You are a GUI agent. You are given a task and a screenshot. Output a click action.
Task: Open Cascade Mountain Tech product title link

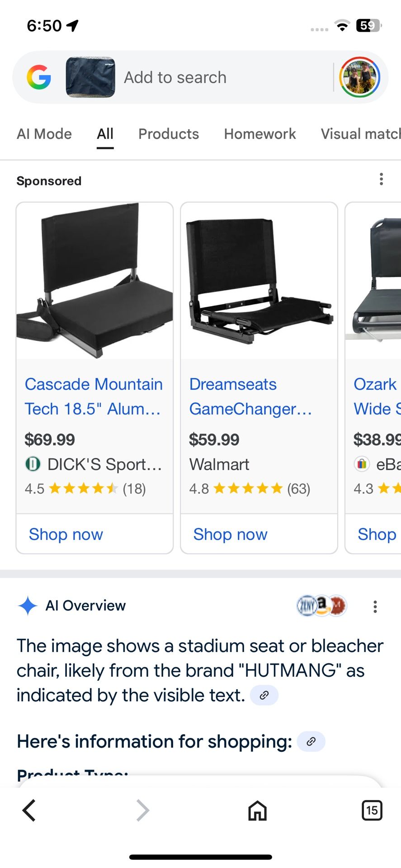tap(94, 396)
